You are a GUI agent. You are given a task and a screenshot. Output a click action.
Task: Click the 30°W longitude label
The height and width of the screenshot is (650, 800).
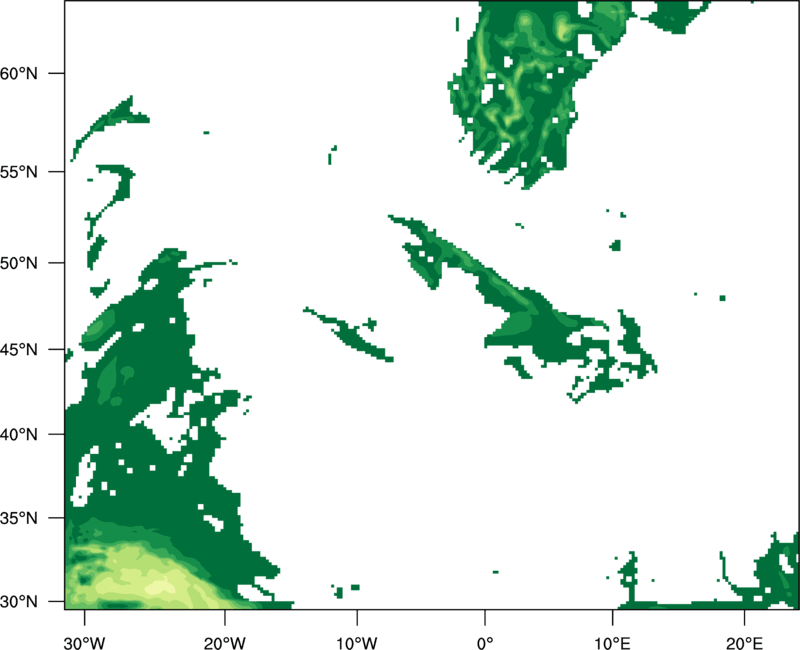(85, 643)
